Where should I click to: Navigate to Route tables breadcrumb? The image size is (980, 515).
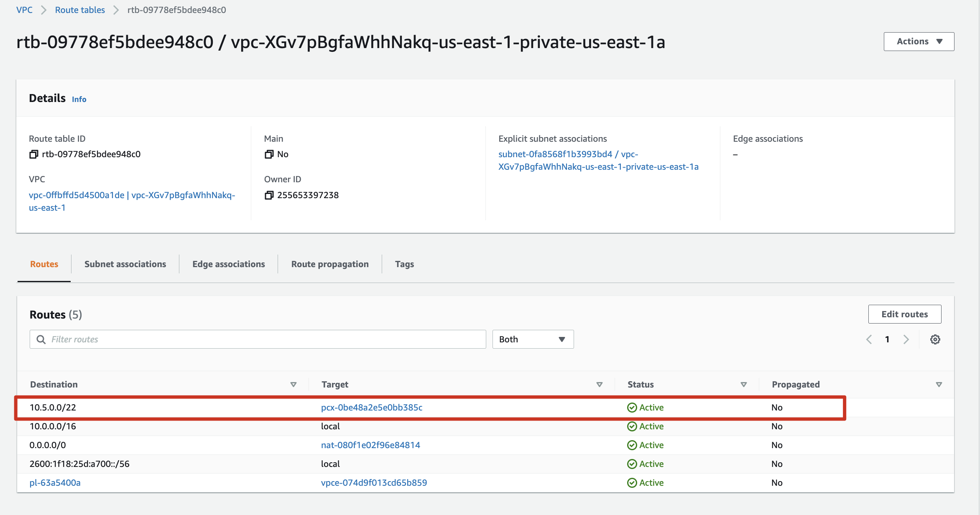pos(80,10)
